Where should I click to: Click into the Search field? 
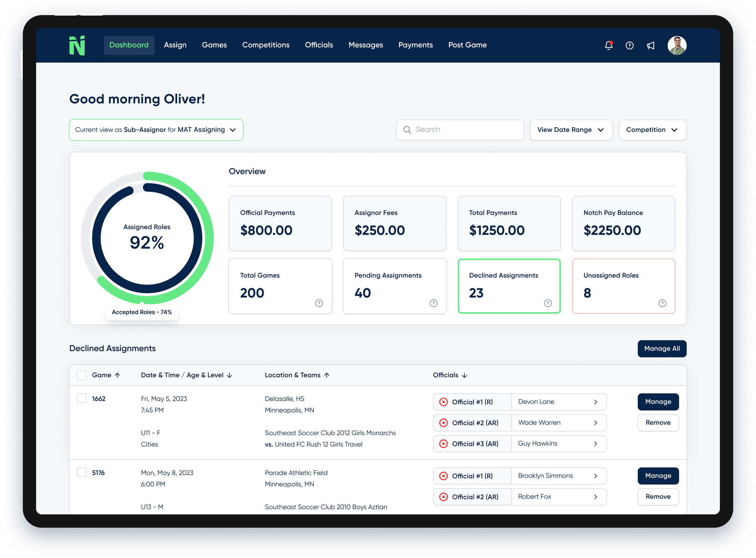tap(460, 130)
